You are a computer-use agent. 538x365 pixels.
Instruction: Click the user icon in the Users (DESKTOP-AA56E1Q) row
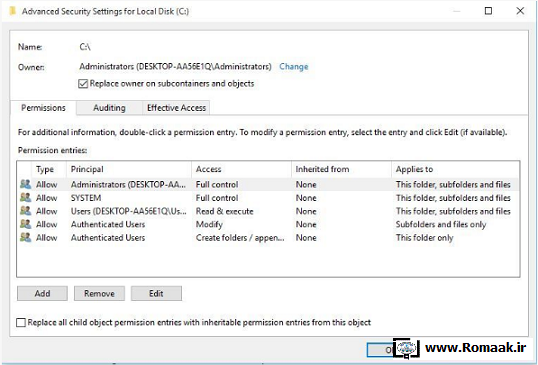coord(25,211)
